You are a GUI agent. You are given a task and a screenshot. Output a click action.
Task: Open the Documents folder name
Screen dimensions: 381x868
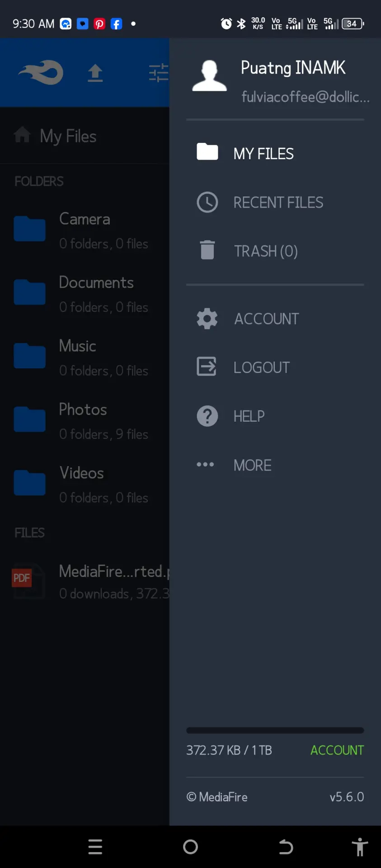coord(96,282)
